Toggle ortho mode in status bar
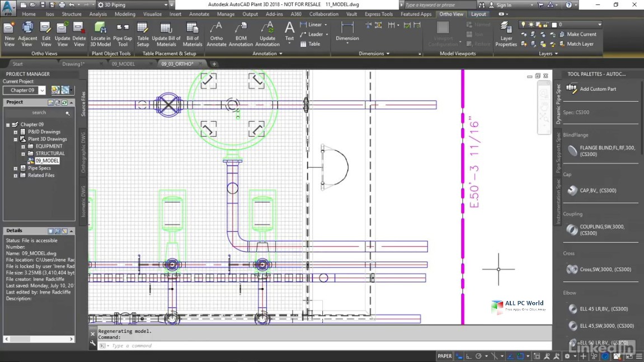The width and height of the screenshot is (644, 362). click(x=469, y=356)
